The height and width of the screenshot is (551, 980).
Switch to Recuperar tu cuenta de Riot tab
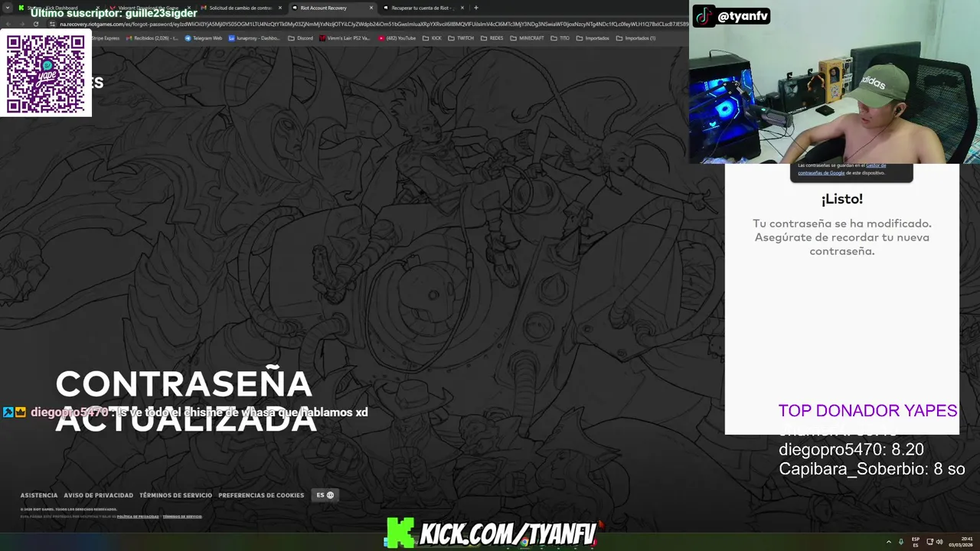pos(422,8)
